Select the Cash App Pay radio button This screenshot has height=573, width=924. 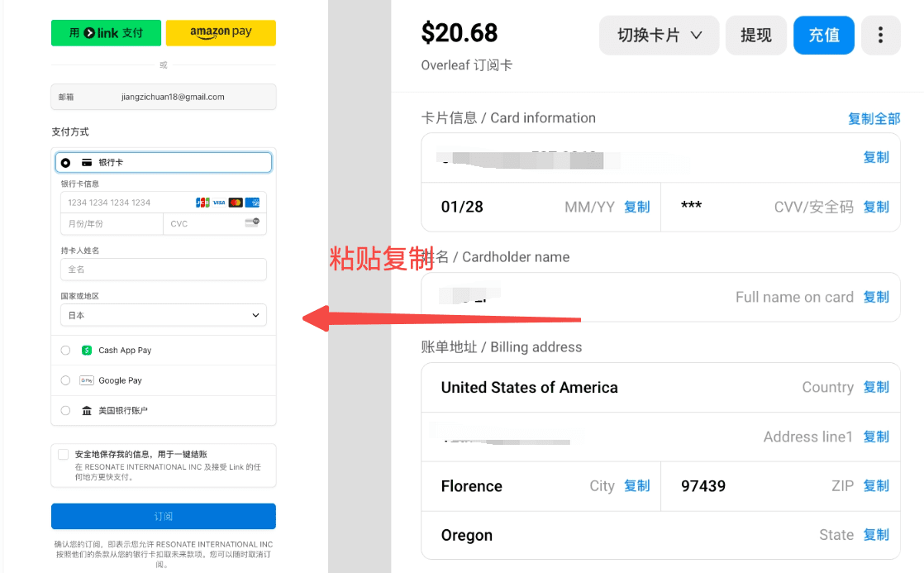click(65, 351)
